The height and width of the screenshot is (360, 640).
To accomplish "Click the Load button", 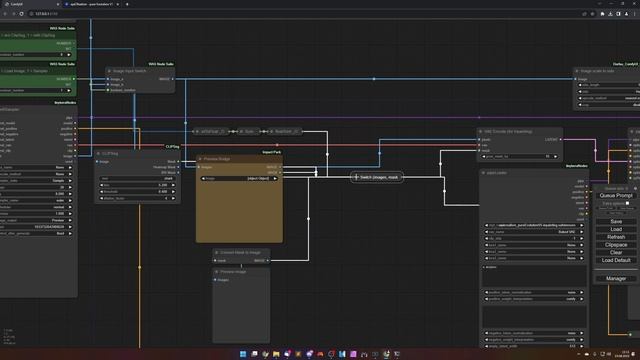I will point(616,229).
